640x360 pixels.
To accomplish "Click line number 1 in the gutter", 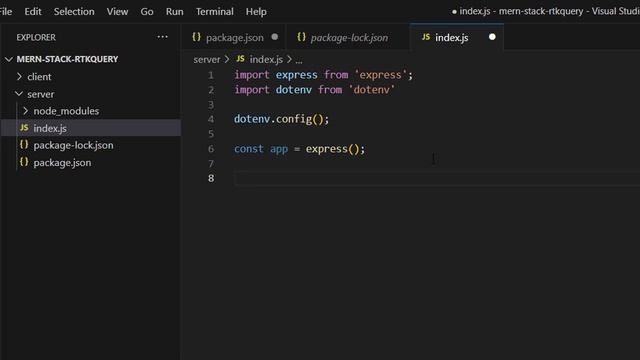I will [211, 75].
